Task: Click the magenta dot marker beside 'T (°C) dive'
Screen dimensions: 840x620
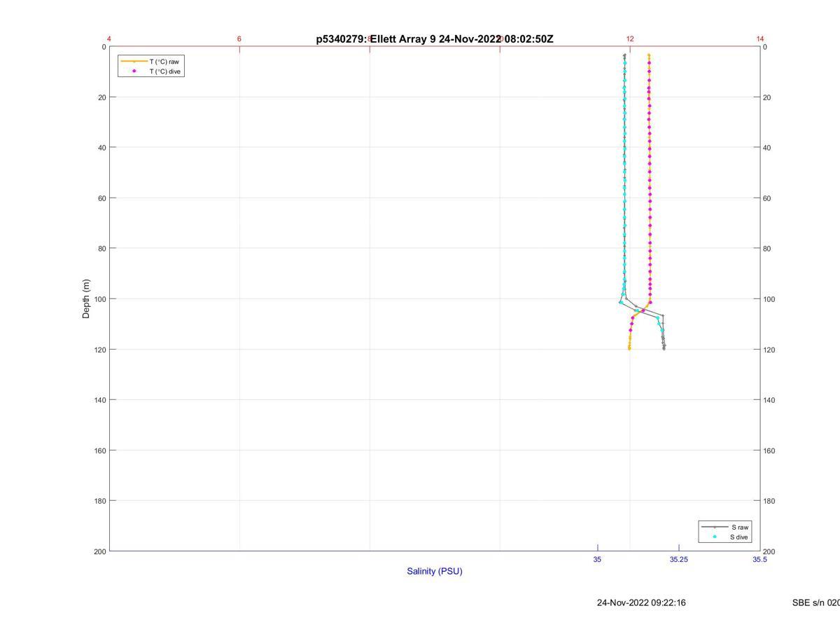Action: click(134, 71)
